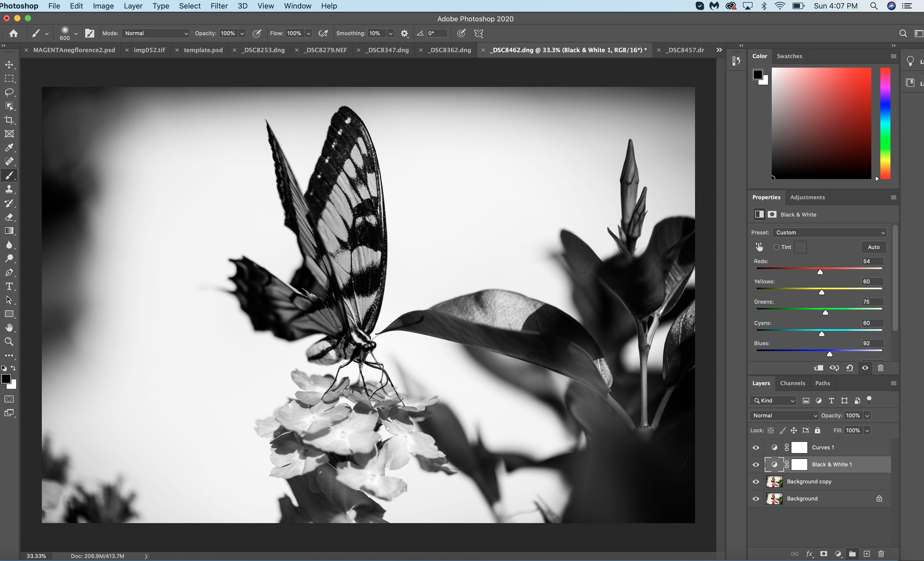Select the History Brush tool
924x561 pixels.
pyautogui.click(x=9, y=203)
